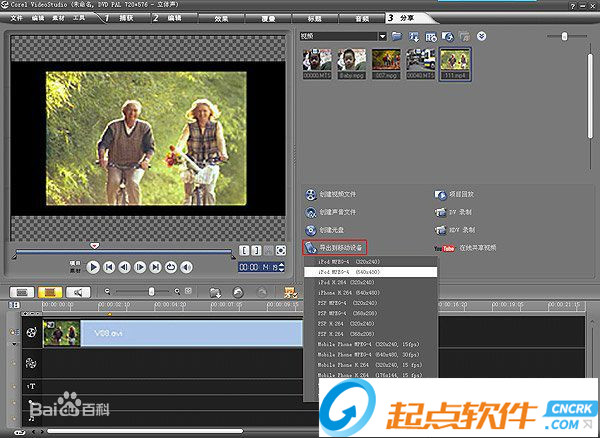
Task: Click the Play button in preview
Action: 93,267
